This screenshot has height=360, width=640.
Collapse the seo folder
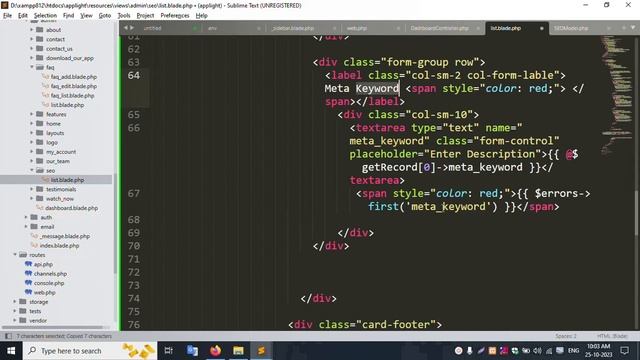32,170
